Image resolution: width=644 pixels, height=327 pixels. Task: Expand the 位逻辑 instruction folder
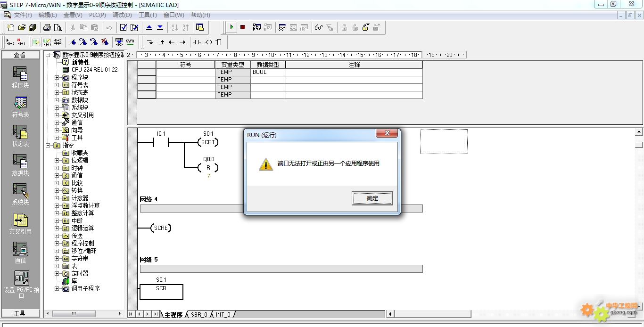coord(57,160)
